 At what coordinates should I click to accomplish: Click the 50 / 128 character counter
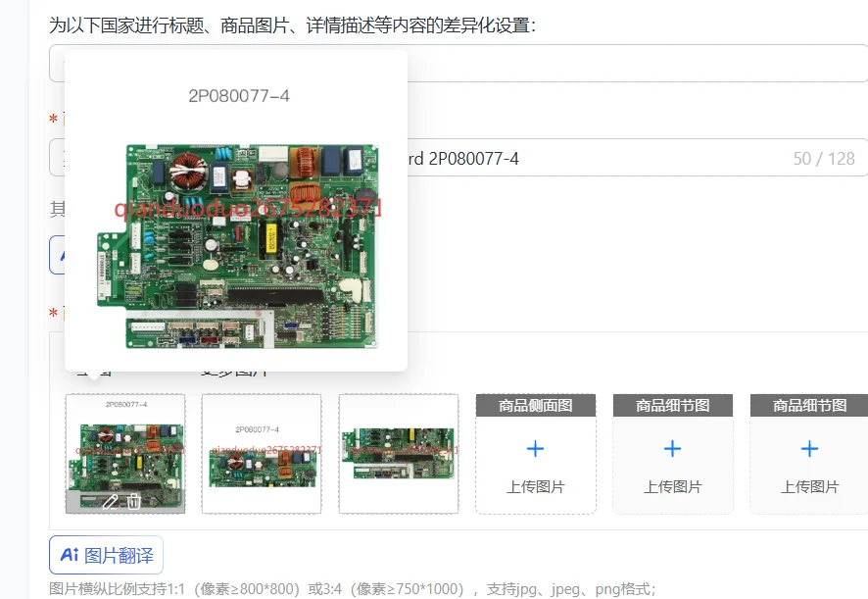(x=824, y=159)
